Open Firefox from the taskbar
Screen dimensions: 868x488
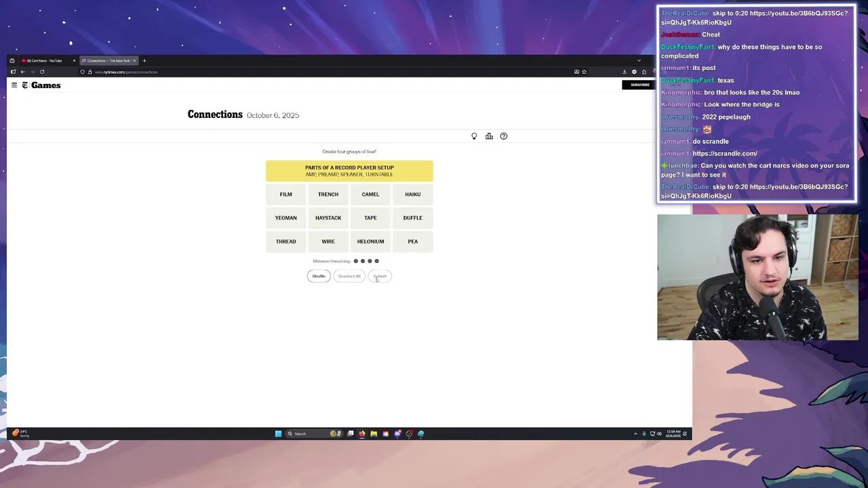point(362,434)
